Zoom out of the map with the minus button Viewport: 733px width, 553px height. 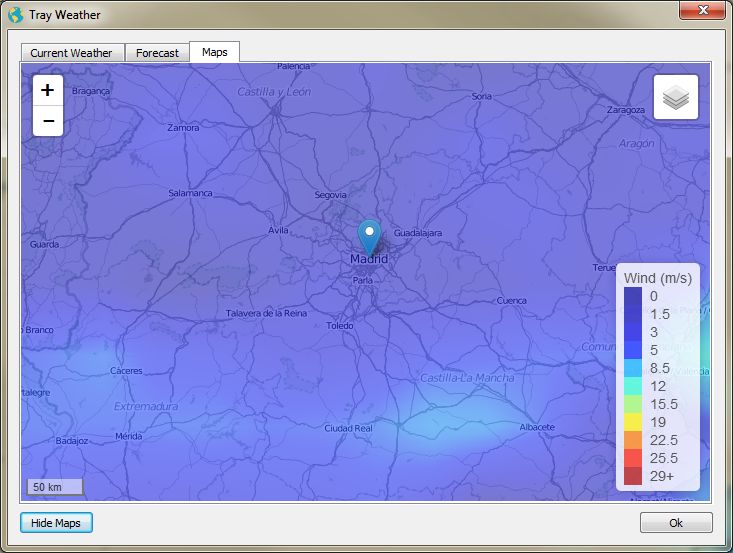click(48, 121)
